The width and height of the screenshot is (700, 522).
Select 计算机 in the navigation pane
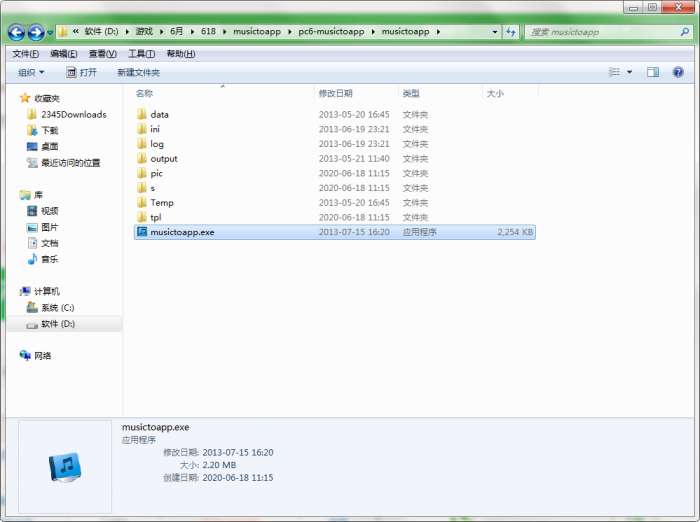(x=47, y=291)
